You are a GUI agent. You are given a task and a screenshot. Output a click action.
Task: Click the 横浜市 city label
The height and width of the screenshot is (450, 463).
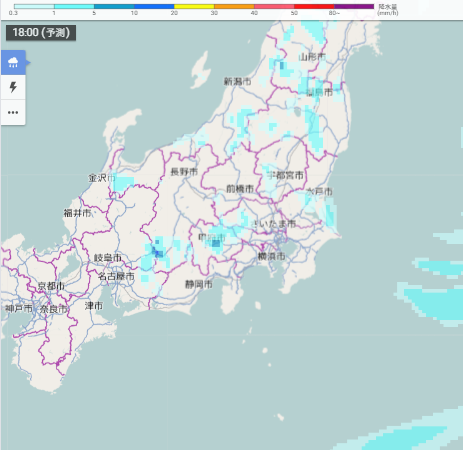click(x=271, y=256)
